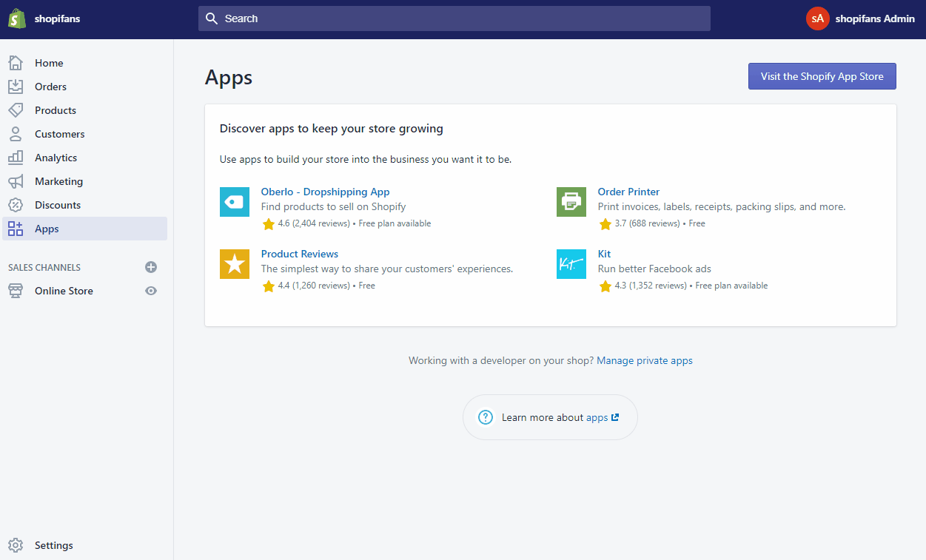Click the help question mark icon

[486, 417]
